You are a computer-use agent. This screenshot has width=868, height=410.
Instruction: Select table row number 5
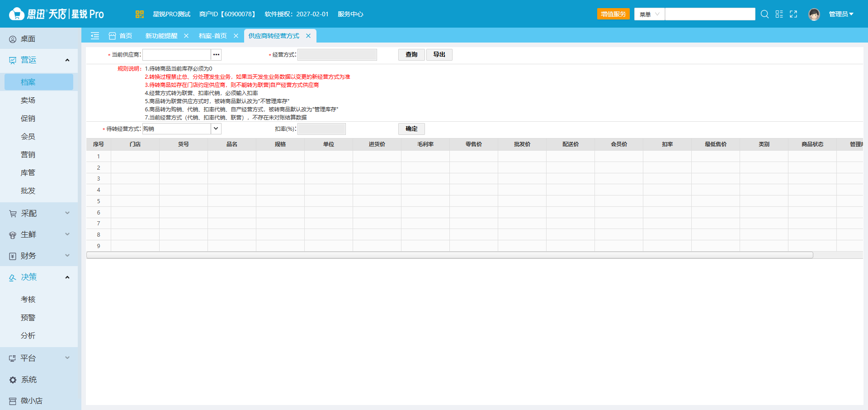pyautogui.click(x=475, y=201)
